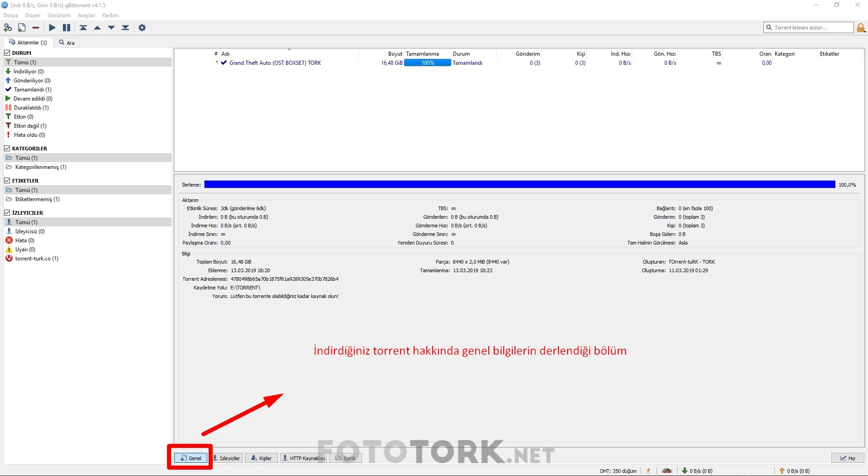Viewport: 868px width, 476px height.
Task: Select the Etkin (0) filter
Action: tap(88, 117)
